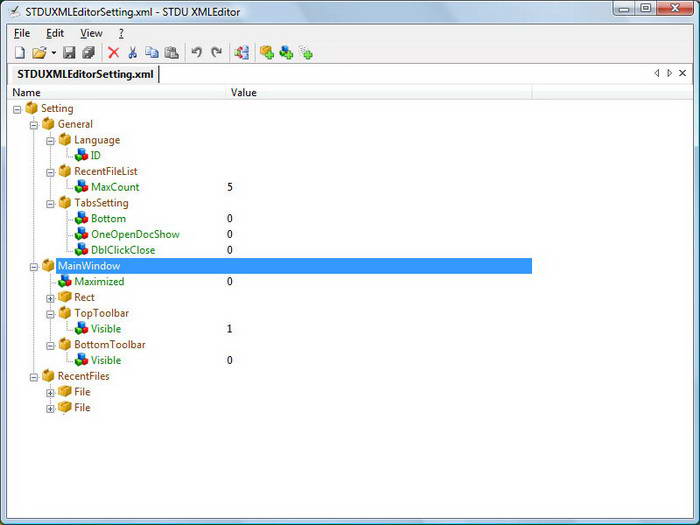Close the current document tab

coord(683,73)
